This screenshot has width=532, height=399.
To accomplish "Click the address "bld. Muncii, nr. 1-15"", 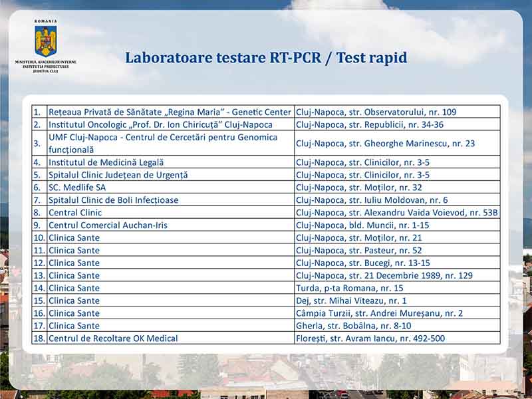I will [x=389, y=225].
